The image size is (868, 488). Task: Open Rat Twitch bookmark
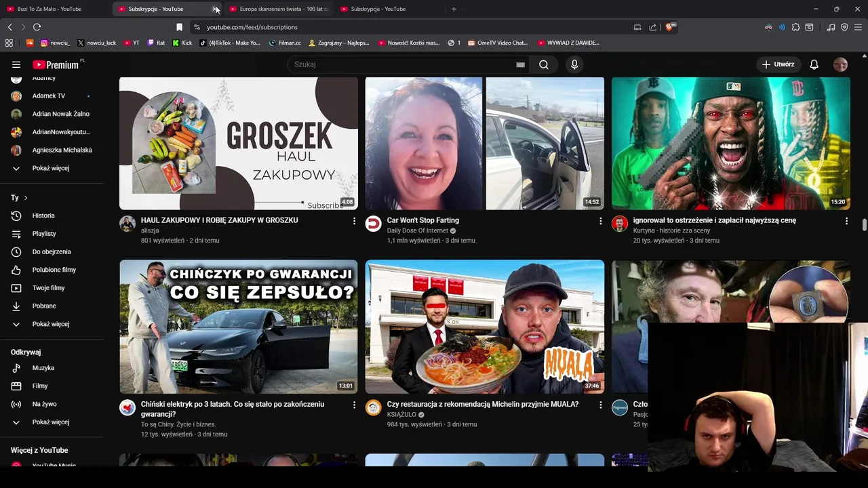point(156,43)
